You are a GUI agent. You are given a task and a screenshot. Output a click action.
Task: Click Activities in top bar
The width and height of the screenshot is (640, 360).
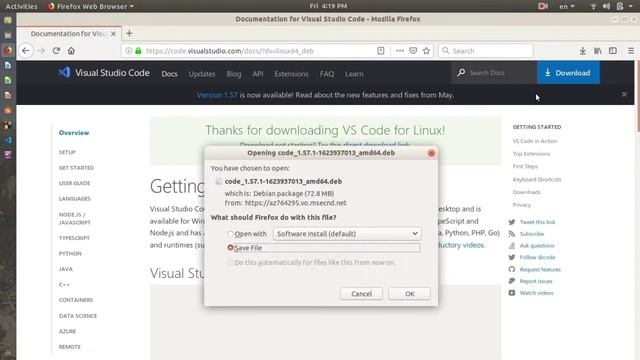click(x=21, y=6)
